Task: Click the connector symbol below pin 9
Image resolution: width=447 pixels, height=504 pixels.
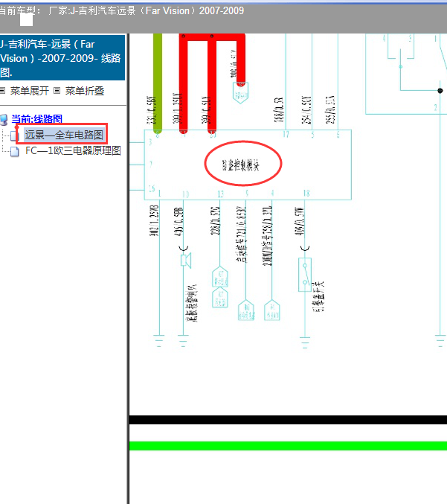Action: [246, 310]
